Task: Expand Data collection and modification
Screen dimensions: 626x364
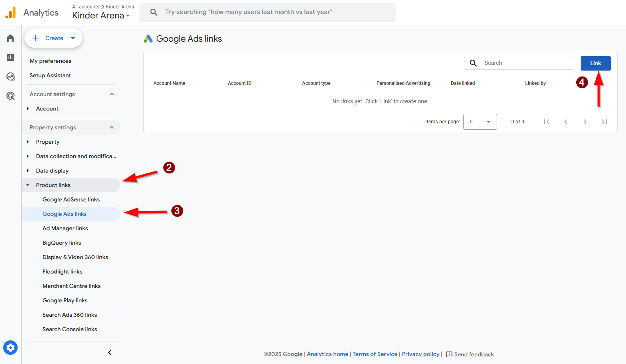Action: click(x=28, y=156)
